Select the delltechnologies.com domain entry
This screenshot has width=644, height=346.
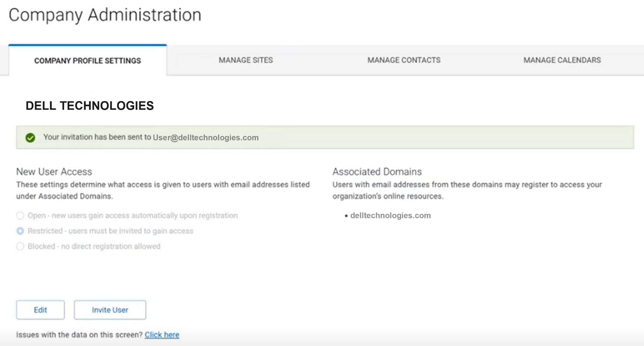391,215
